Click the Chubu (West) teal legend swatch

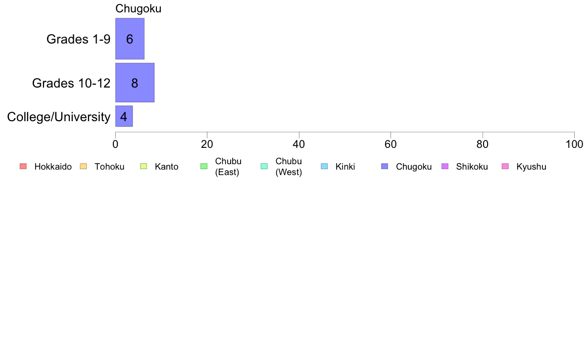(264, 167)
